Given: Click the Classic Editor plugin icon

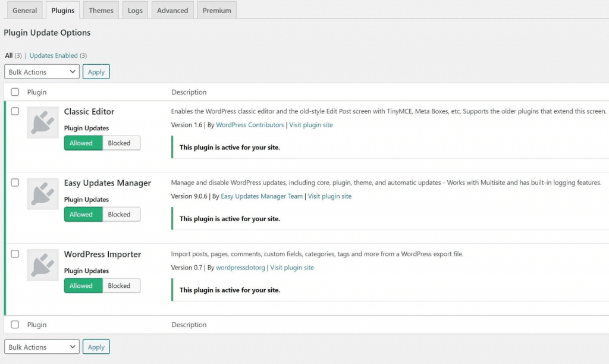Looking at the screenshot, I should [42, 123].
